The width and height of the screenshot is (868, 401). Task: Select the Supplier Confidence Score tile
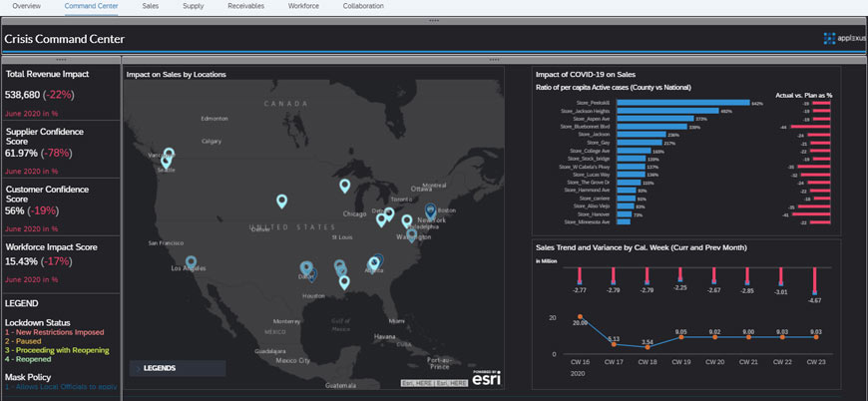tap(62, 150)
